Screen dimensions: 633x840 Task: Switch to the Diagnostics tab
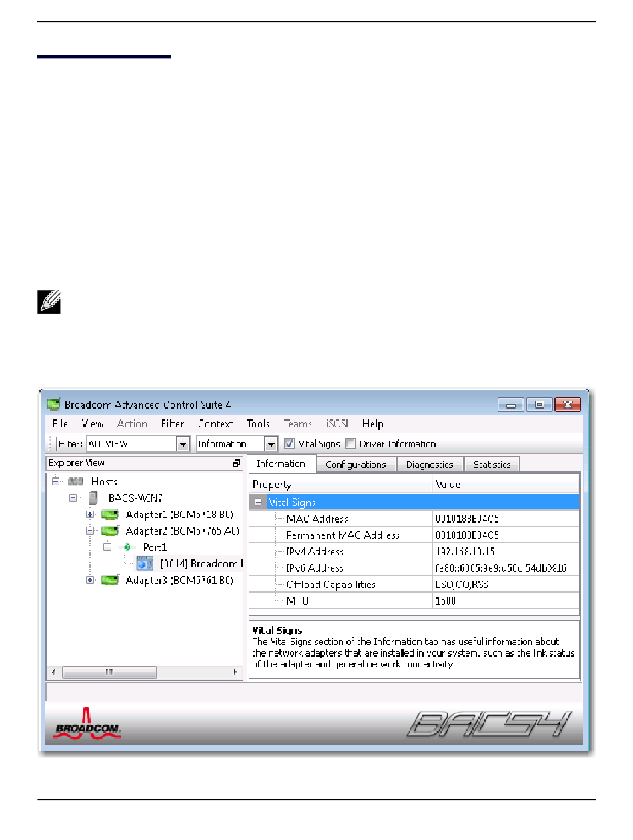click(430, 465)
